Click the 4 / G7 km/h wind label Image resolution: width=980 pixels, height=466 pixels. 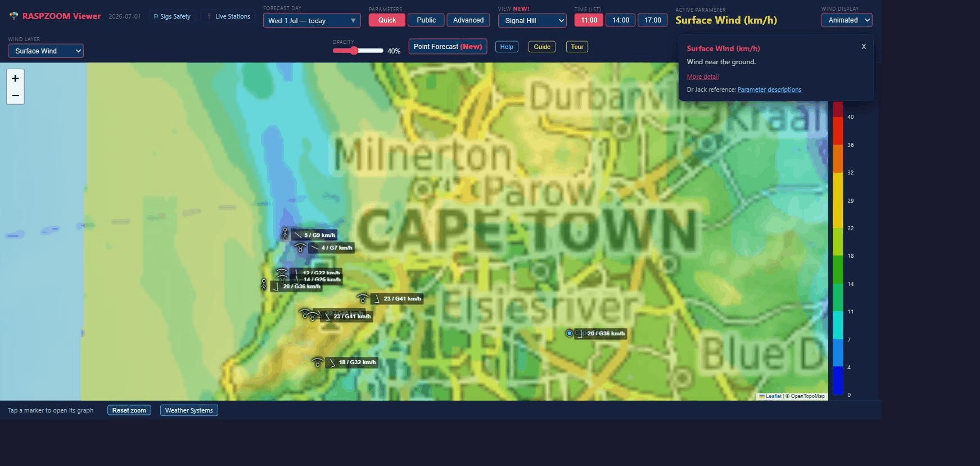point(332,248)
